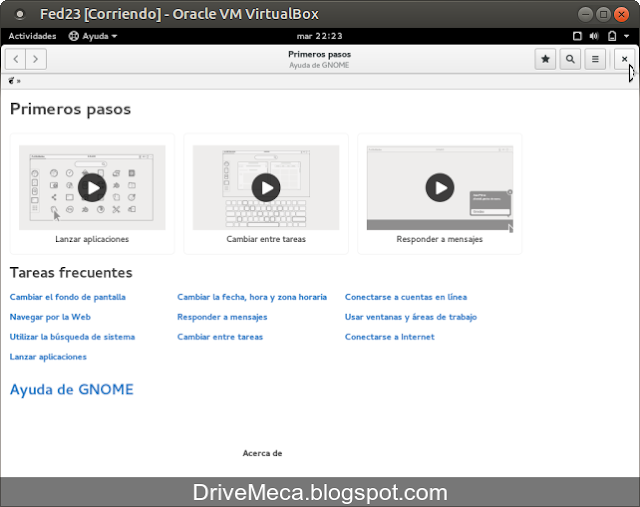Open Usar ventanas y áreas de trabajo
Screen dimensions: 640x507
pos(411,317)
